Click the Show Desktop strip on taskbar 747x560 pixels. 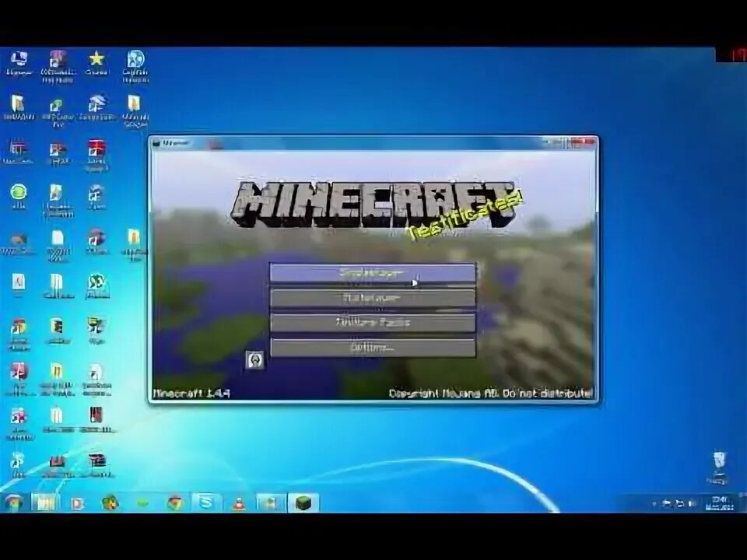(x=742, y=503)
